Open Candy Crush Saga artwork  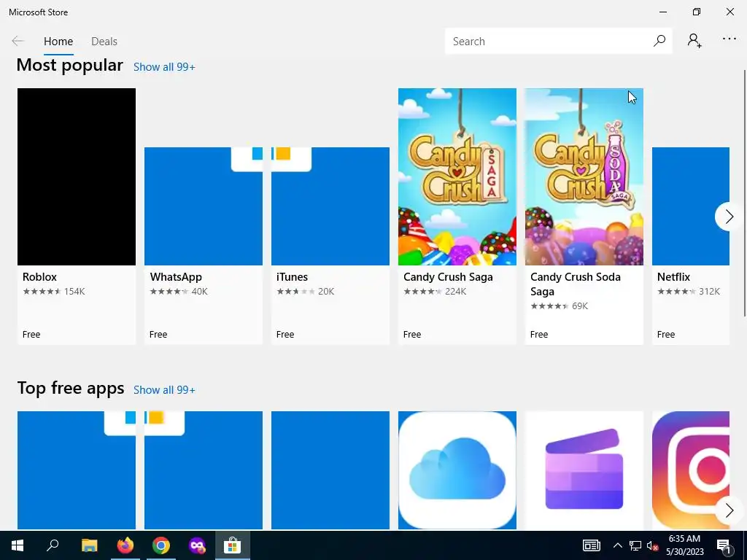(x=457, y=176)
